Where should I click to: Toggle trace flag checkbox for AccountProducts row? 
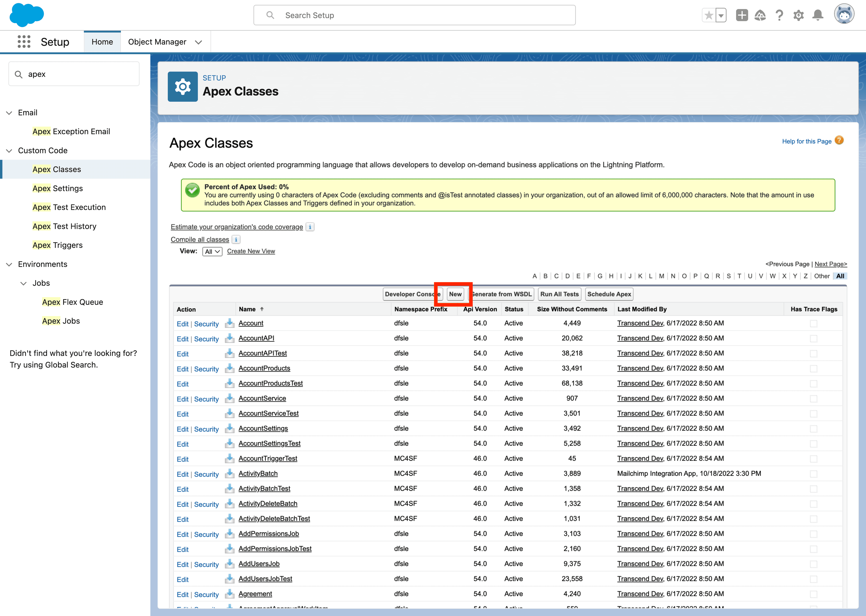coord(814,369)
